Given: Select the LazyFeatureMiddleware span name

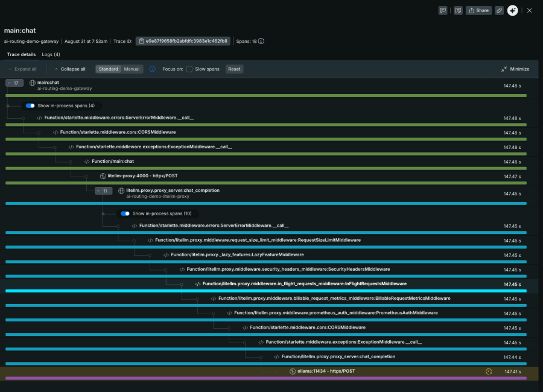Looking at the screenshot, I should [x=237, y=255].
